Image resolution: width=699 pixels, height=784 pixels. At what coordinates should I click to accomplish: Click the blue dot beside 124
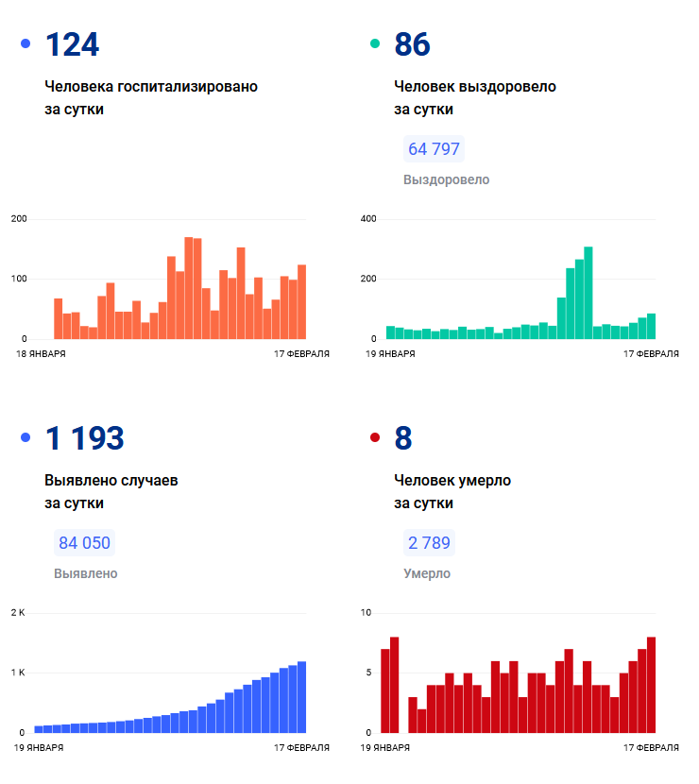tap(26, 43)
